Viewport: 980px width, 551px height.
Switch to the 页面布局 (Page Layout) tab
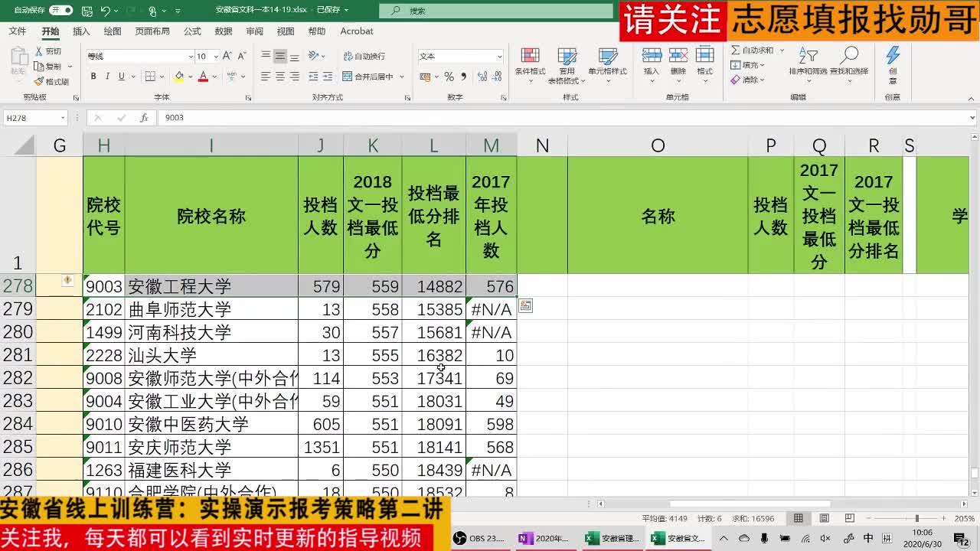(152, 31)
